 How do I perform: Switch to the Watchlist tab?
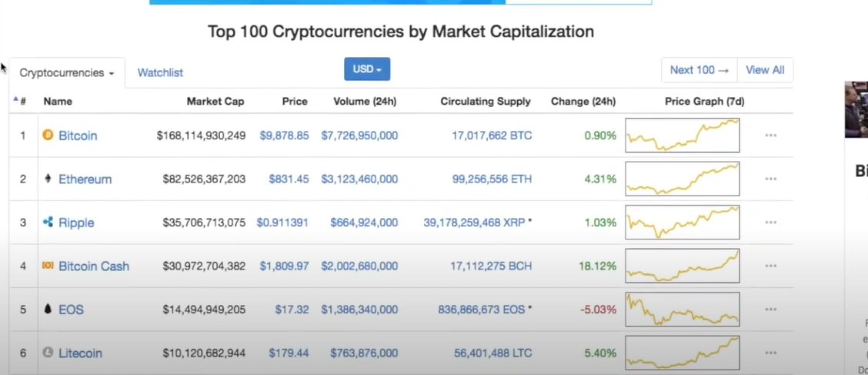pyautogui.click(x=160, y=72)
